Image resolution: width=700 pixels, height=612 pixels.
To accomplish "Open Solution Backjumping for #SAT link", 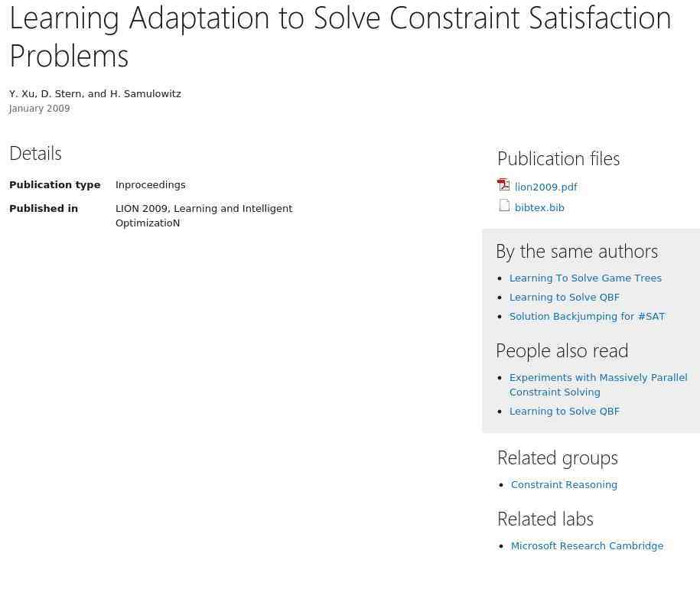I will (587, 317).
